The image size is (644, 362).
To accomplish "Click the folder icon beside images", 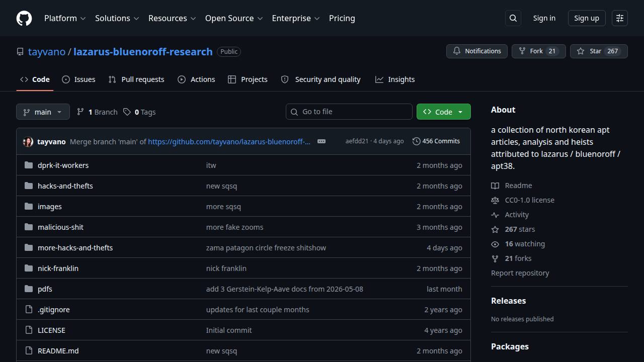I will [29, 207].
